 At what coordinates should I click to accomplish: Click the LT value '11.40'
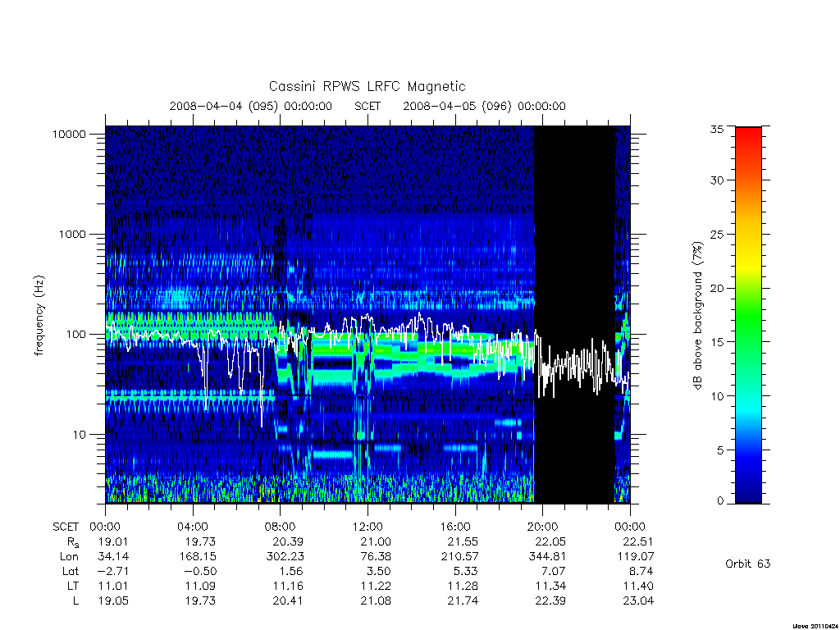(638, 586)
